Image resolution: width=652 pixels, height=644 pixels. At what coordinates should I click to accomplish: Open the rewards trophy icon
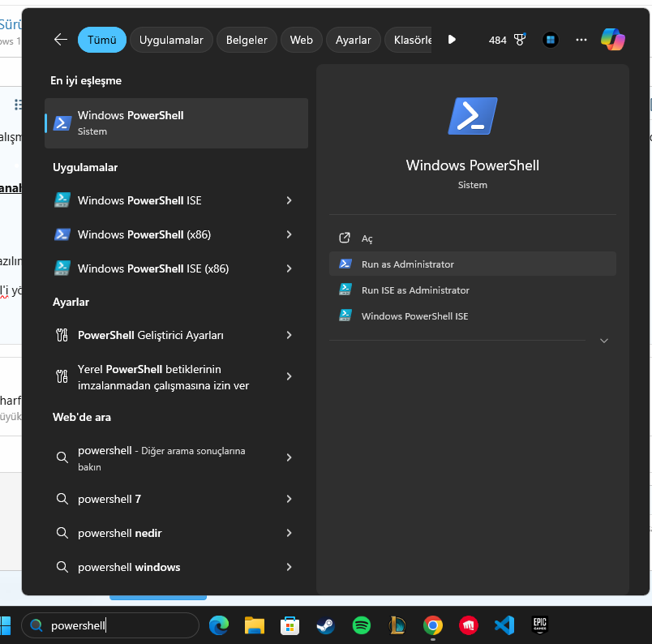pyautogui.click(x=520, y=40)
